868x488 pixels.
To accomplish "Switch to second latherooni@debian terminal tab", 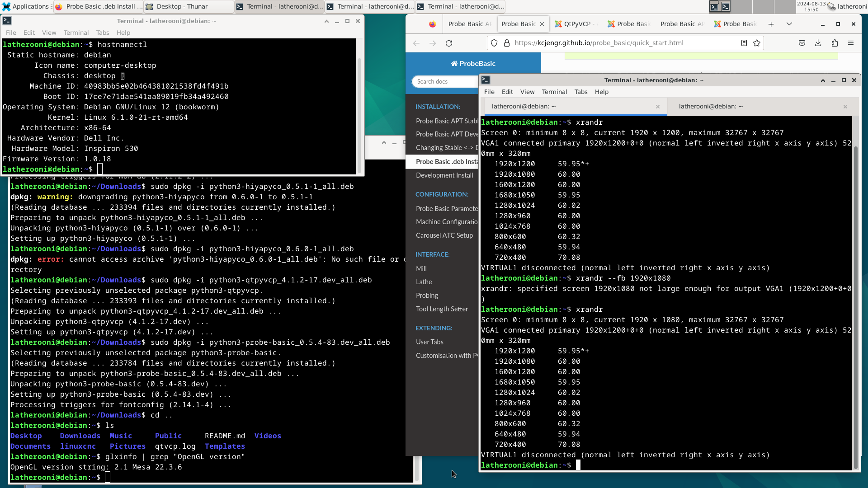I will click(711, 107).
